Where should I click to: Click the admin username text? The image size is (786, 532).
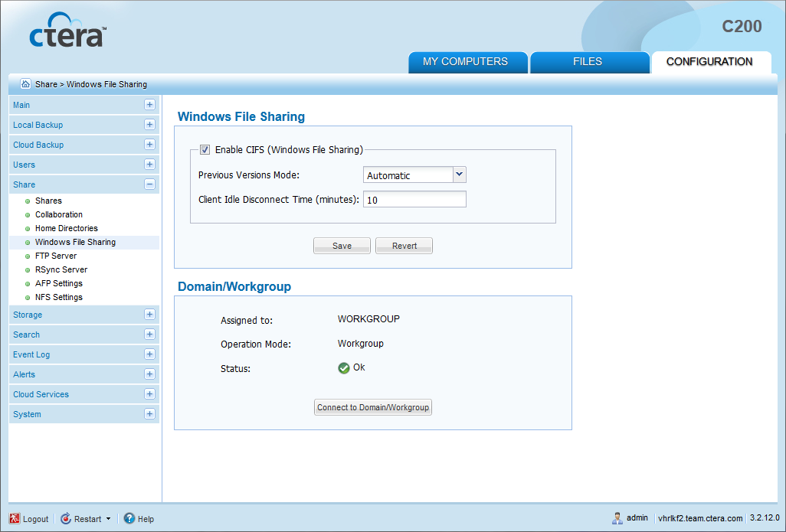(x=637, y=518)
